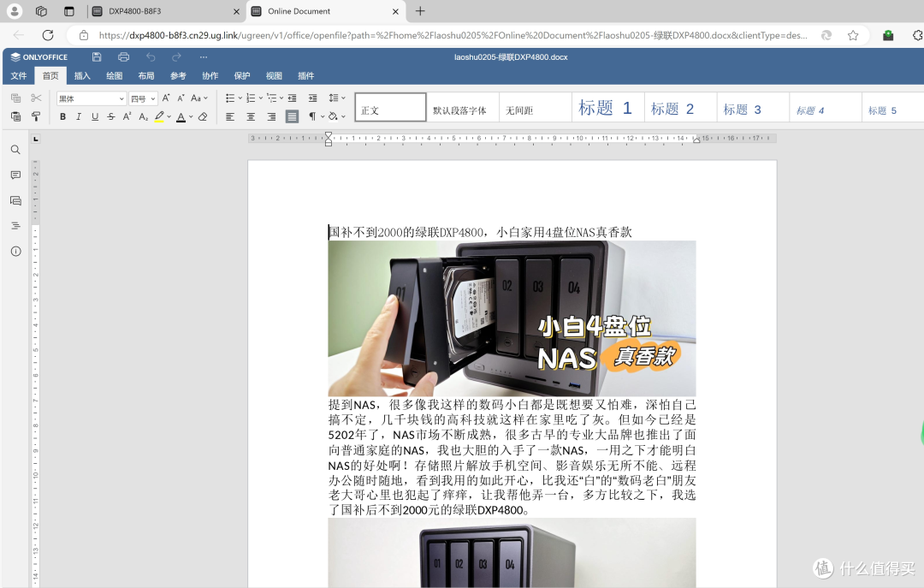Center align text
This screenshot has width=924, height=588.
[x=251, y=116]
